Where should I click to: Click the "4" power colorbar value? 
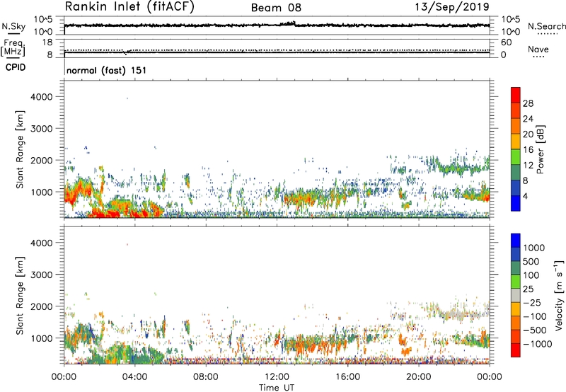[x=525, y=197]
